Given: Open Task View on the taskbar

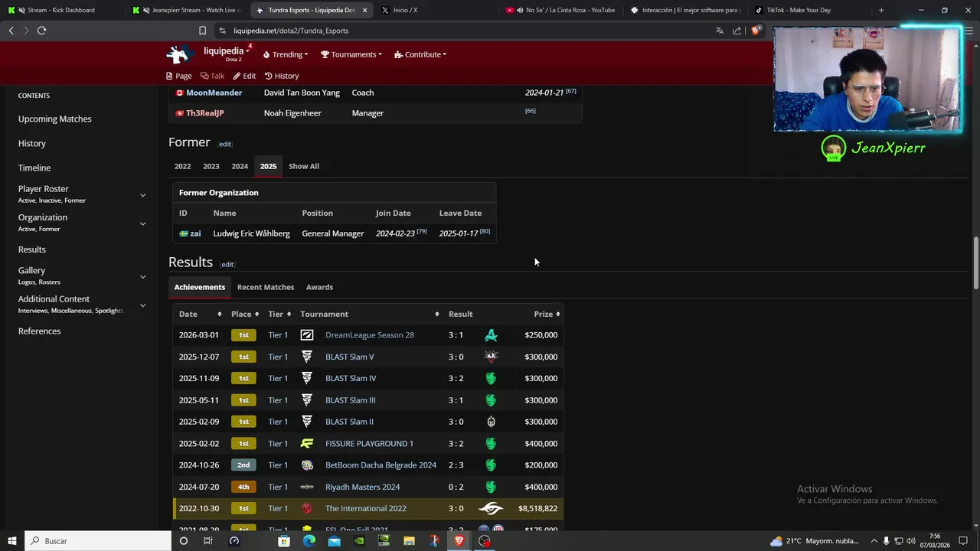Looking at the screenshot, I should pos(207,541).
